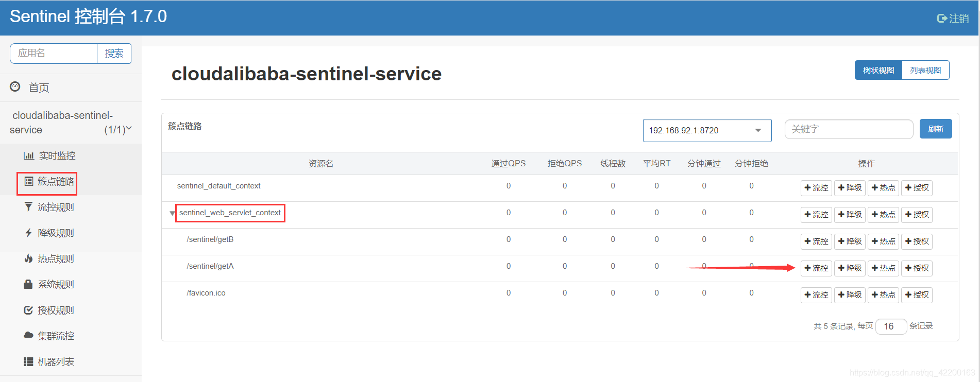980x382 pixels.
Task: Click the bar chart icon for 实时监控
Action: pyautogui.click(x=28, y=155)
